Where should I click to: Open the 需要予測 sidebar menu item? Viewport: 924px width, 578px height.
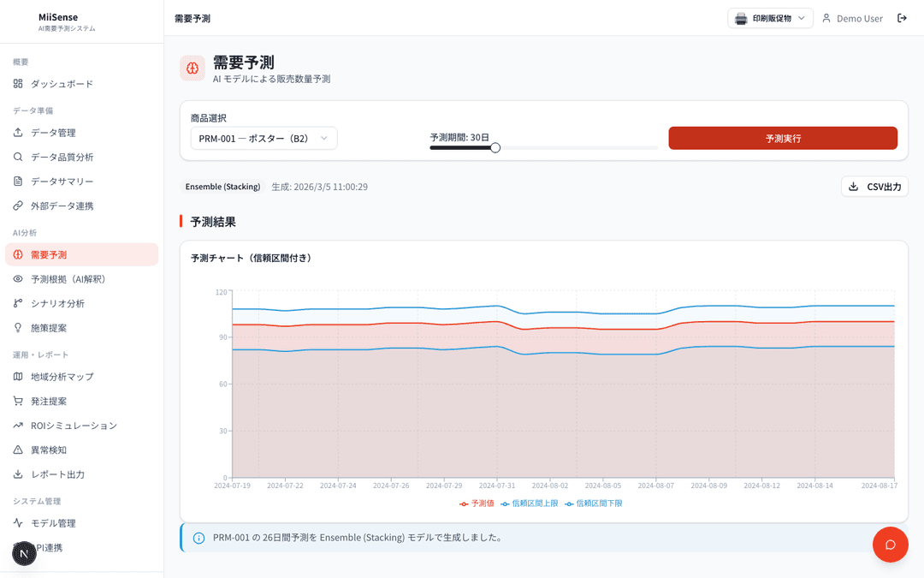click(82, 255)
